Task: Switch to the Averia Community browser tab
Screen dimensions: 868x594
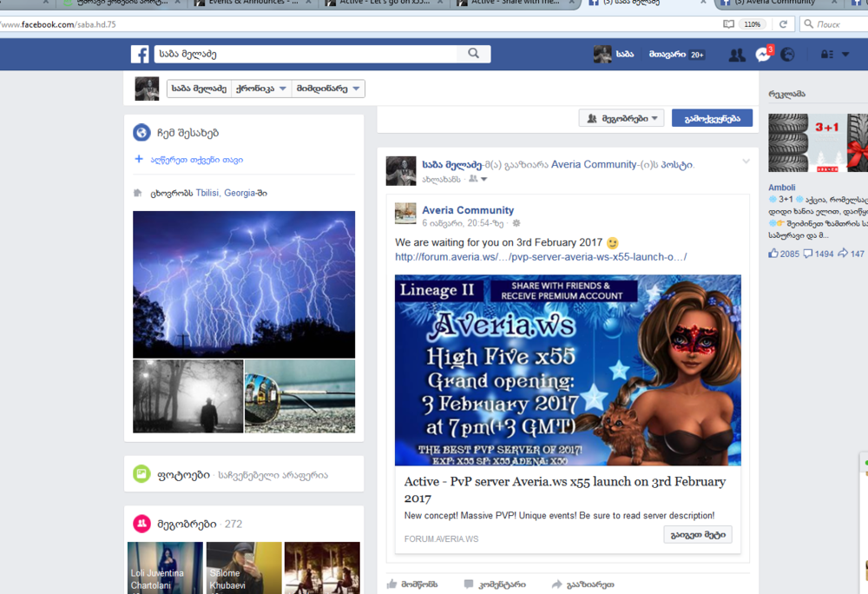Action: point(773,3)
